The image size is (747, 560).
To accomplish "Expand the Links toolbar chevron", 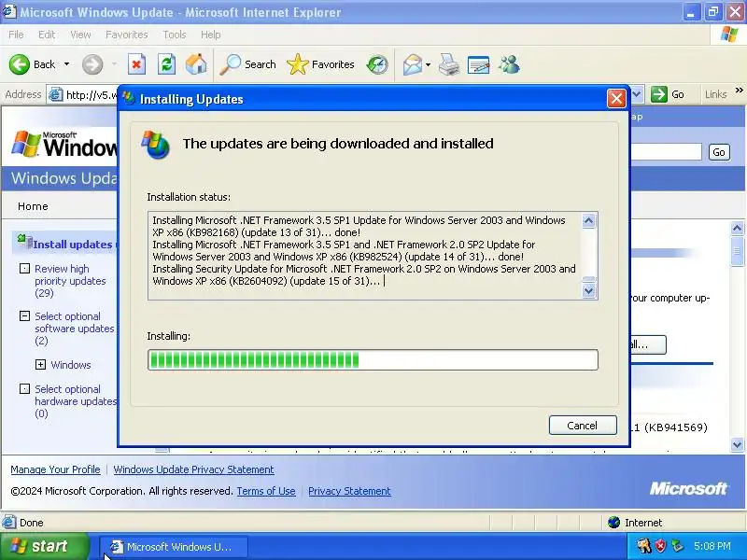I will 739,90.
